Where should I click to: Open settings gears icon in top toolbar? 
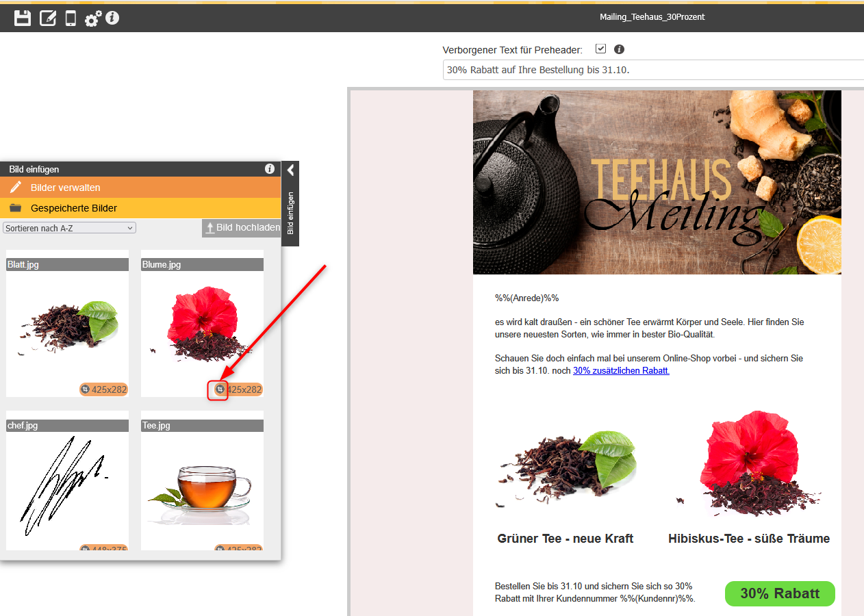[x=92, y=18]
